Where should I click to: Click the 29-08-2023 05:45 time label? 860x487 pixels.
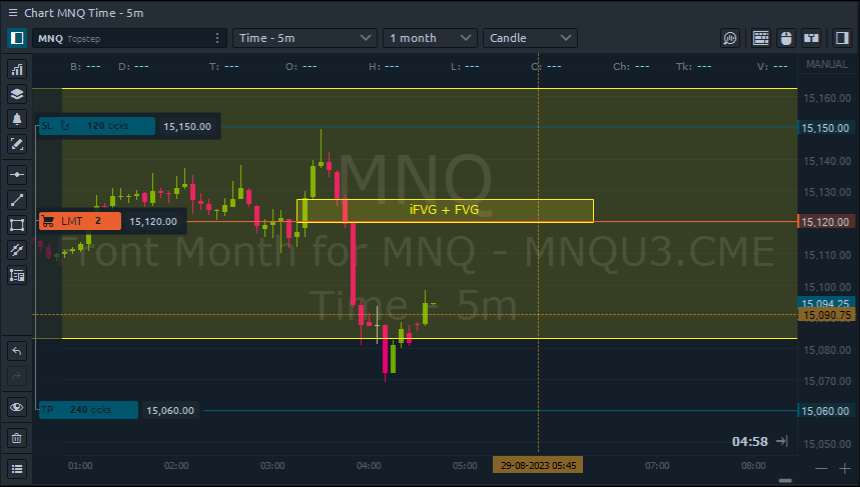click(x=538, y=465)
